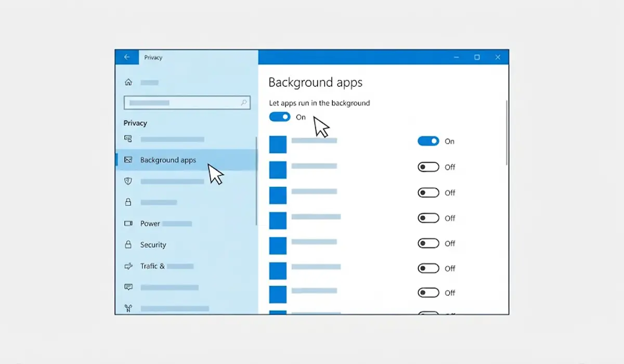This screenshot has height=364, width=624.
Task: Minimize the Privacy settings window
Action: (x=456, y=57)
